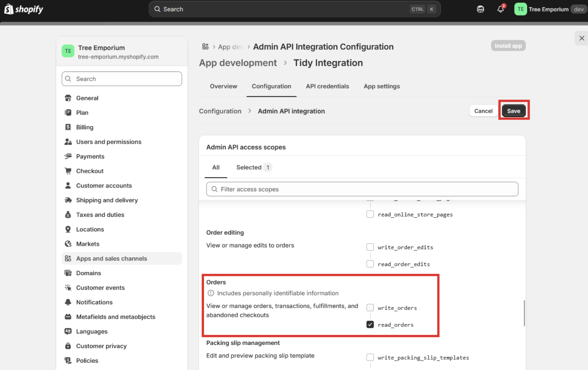Image resolution: width=588 pixels, height=370 pixels.
Task: Click the Payments icon in sidebar
Action: pyautogui.click(x=68, y=157)
